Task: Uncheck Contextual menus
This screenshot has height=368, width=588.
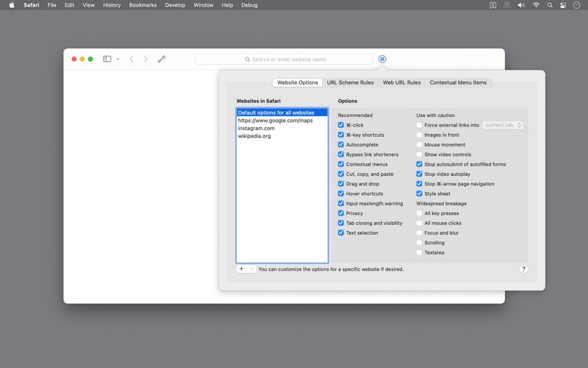Action: click(x=341, y=164)
